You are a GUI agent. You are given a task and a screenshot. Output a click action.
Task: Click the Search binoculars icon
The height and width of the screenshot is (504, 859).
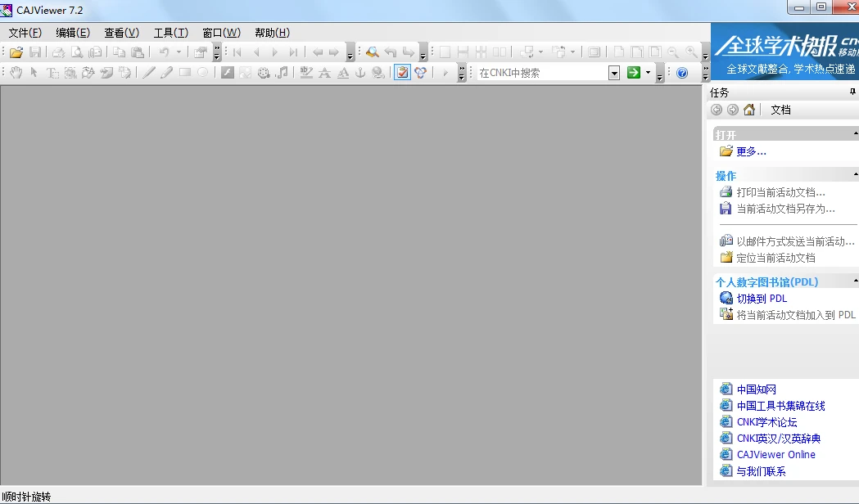[372, 52]
